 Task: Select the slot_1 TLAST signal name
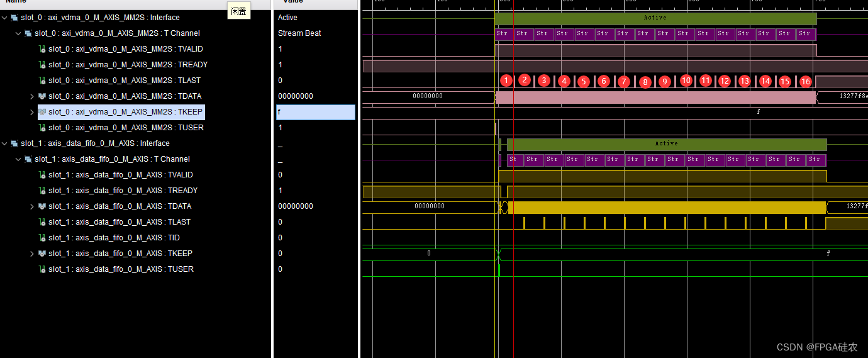(120, 222)
